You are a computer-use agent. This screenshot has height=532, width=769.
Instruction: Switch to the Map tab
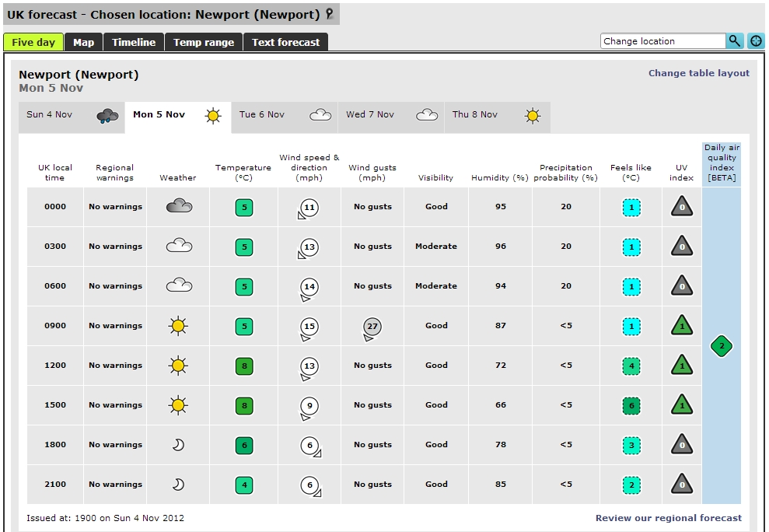83,42
